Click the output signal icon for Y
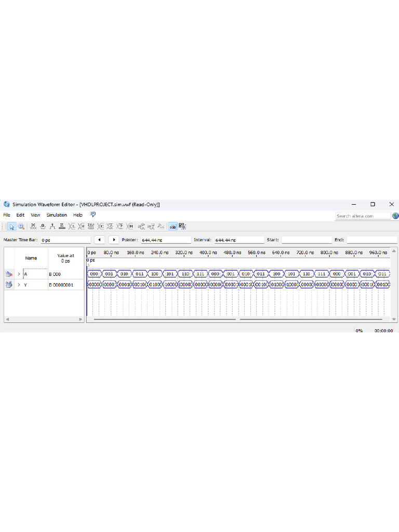This screenshot has width=399, height=532. coord(9,285)
